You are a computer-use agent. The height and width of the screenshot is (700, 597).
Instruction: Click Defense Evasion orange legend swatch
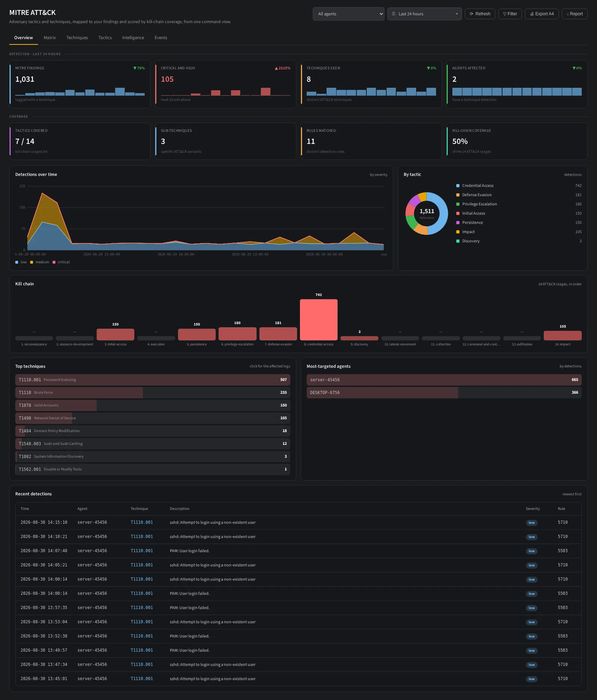pyautogui.click(x=458, y=195)
